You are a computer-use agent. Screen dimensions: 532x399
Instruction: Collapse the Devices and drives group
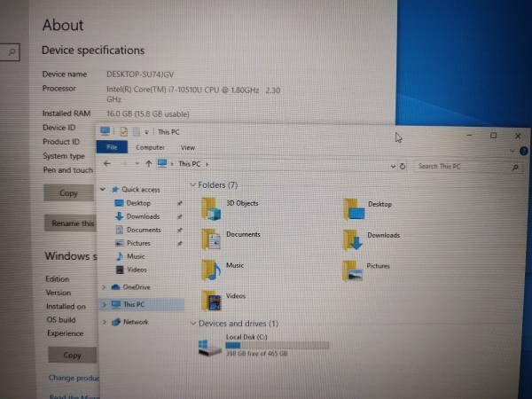point(193,324)
